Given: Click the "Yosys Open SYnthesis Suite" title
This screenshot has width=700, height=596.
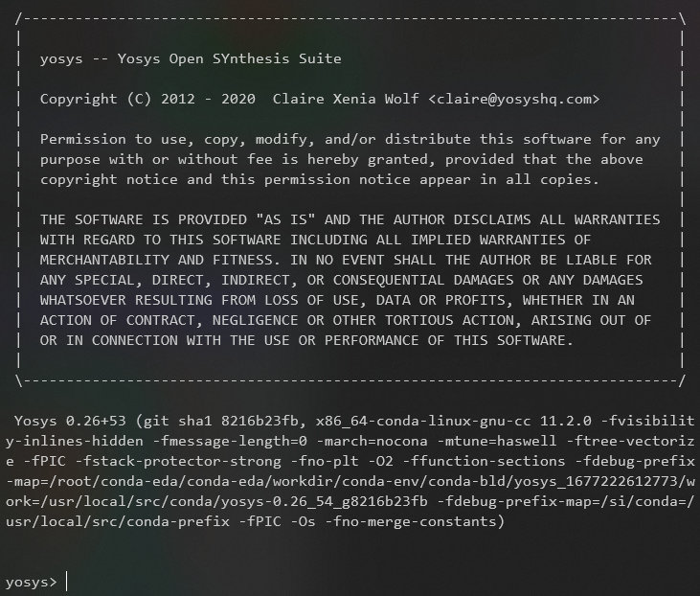Looking at the screenshot, I should click(x=221, y=58).
